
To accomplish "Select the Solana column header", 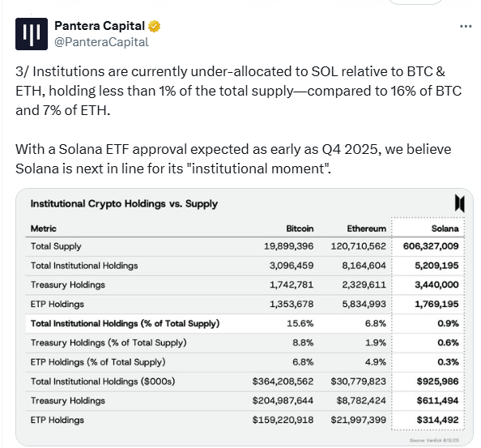I will click(x=445, y=228).
